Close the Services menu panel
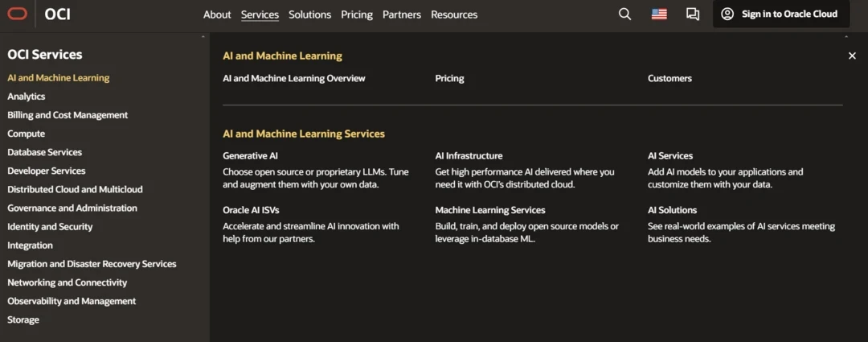This screenshot has width=868, height=342. 852,56
